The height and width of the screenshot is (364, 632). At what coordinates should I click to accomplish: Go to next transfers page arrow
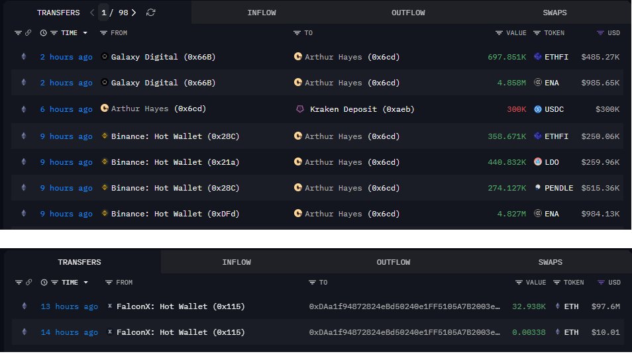click(134, 13)
